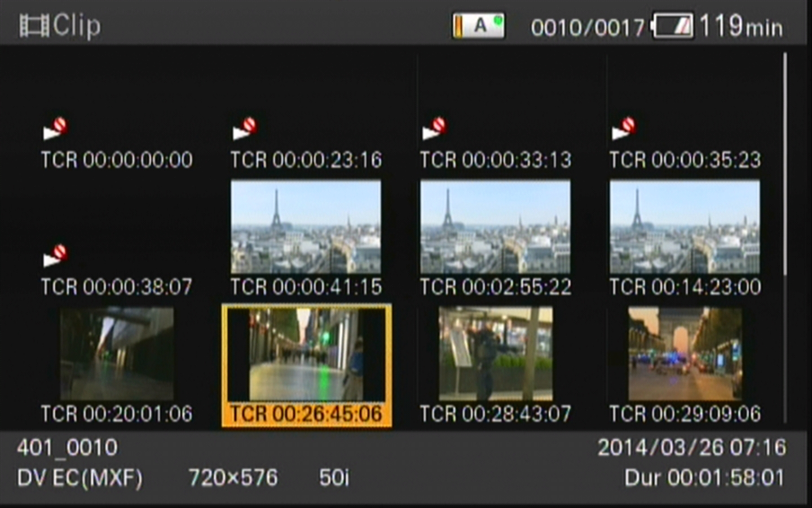Select the unplayable clip icon at TCR 00:00:00:00

55,129
